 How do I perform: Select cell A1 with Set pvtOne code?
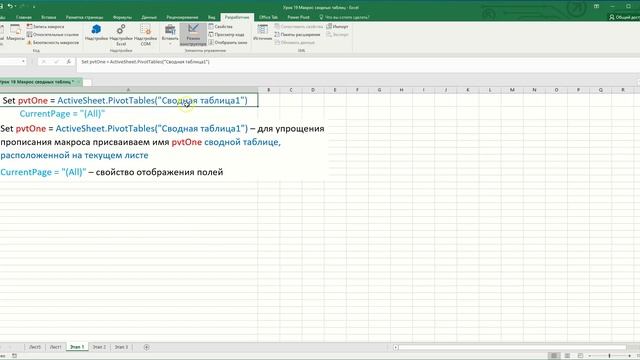pos(129,100)
